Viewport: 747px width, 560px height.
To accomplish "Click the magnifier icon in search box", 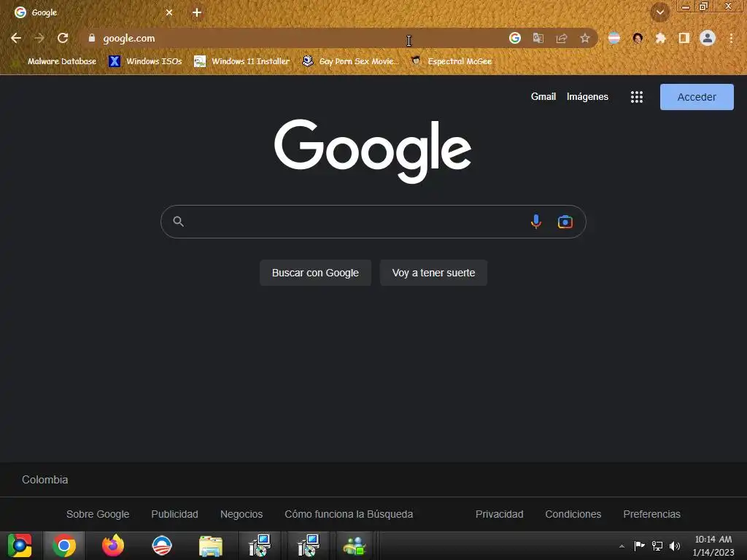I will pyautogui.click(x=178, y=222).
